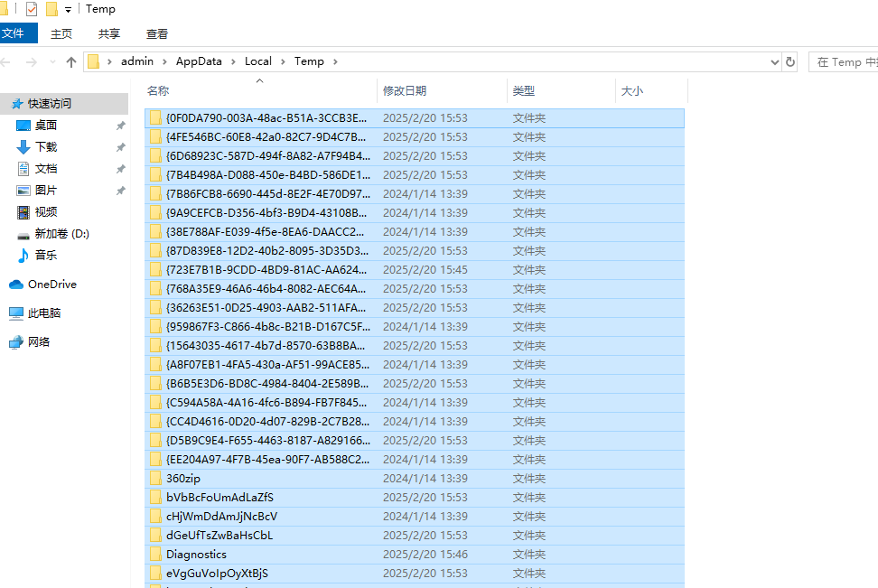Open 音乐 in the navigation pane

[x=46, y=256]
